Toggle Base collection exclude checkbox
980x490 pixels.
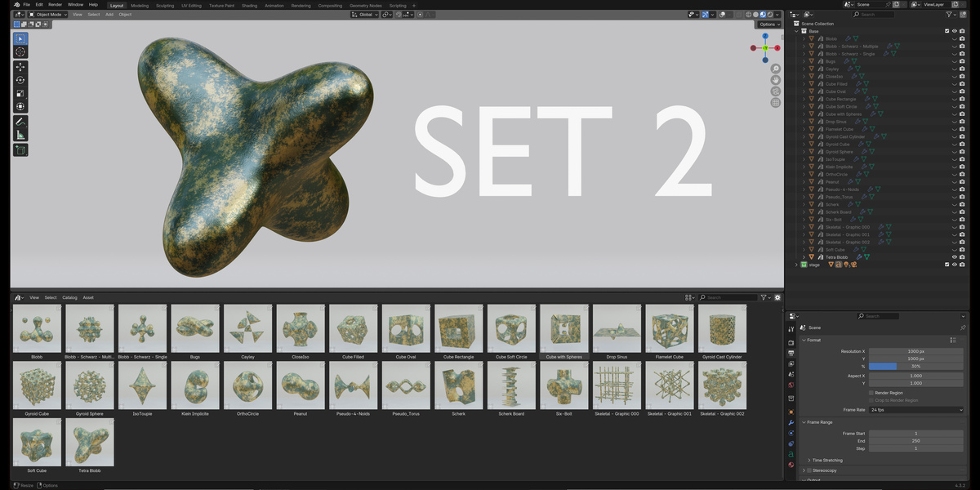click(x=947, y=31)
